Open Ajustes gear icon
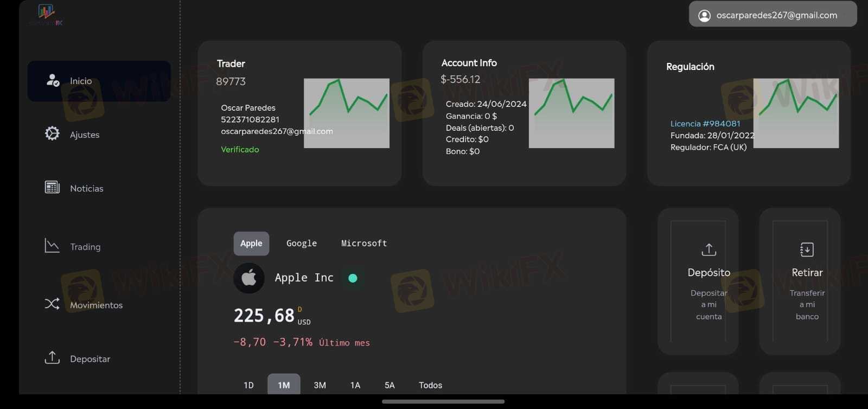The height and width of the screenshot is (409, 868). tap(52, 133)
